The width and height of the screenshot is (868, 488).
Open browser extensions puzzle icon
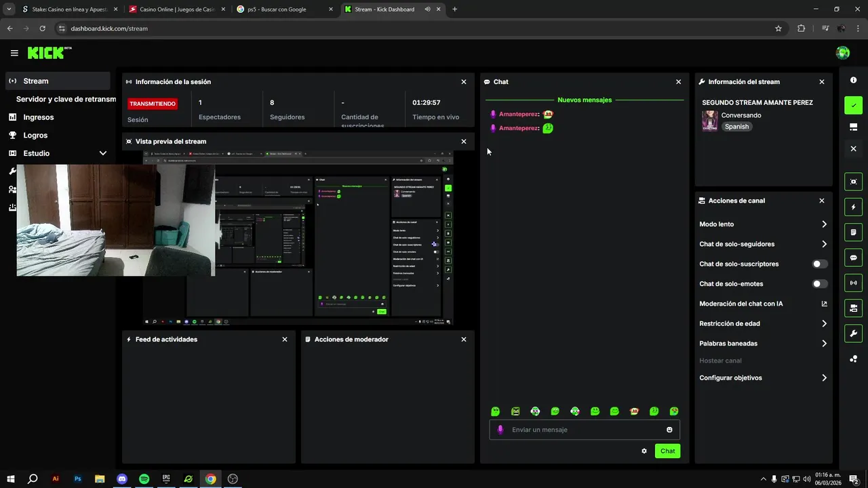pyautogui.click(x=802, y=28)
